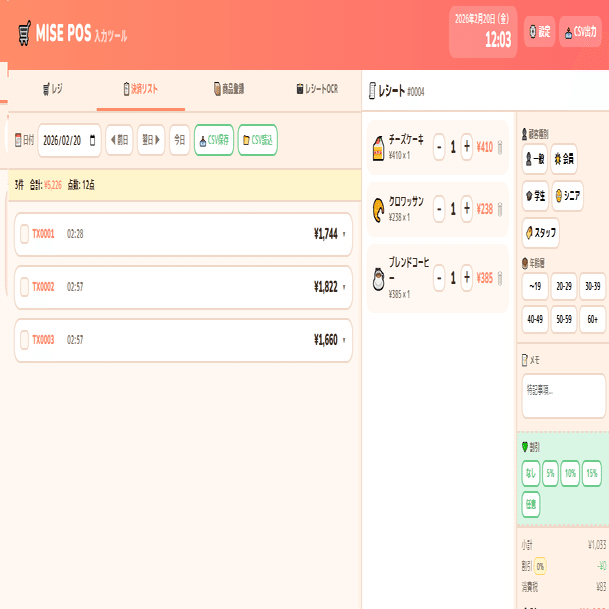Choose age group ~19
Screen dimensions: 609x609
(x=535, y=287)
